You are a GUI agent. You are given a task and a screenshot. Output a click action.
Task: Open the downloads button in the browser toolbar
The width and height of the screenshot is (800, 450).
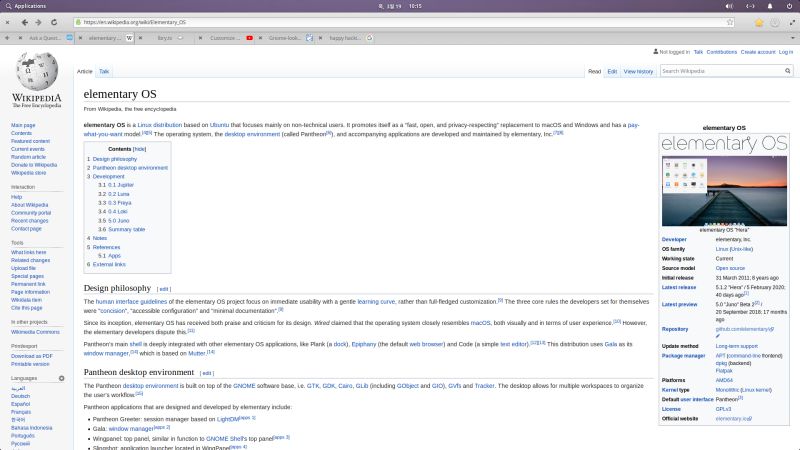[775, 22]
